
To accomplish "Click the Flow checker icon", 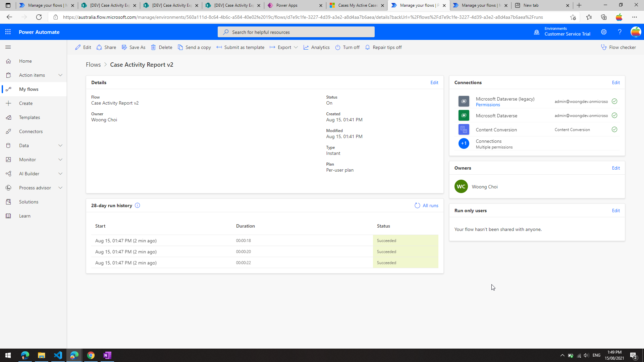I will pos(604,47).
